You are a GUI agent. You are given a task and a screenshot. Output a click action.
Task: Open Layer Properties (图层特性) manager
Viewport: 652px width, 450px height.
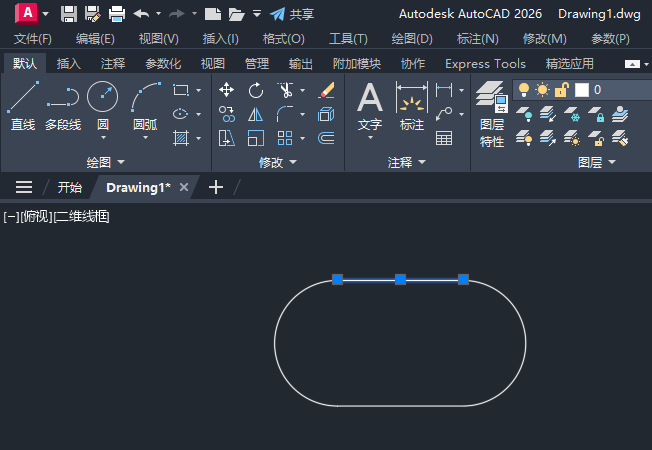click(492, 114)
